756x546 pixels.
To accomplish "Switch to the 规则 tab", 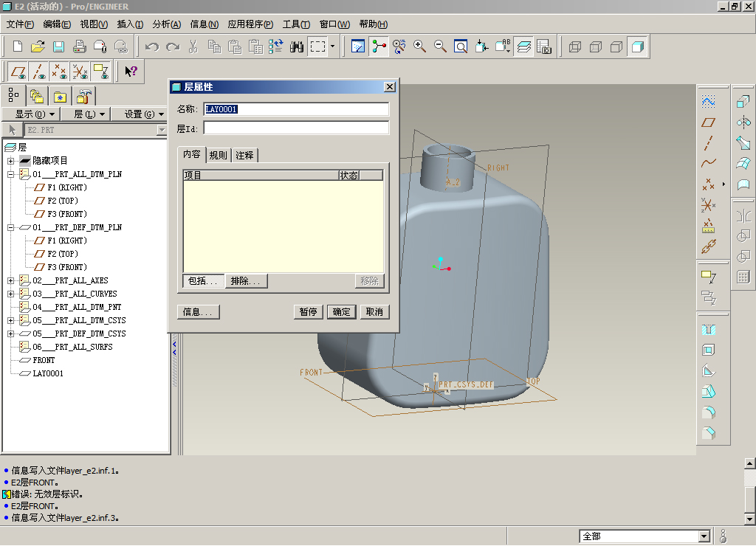I will pos(218,155).
